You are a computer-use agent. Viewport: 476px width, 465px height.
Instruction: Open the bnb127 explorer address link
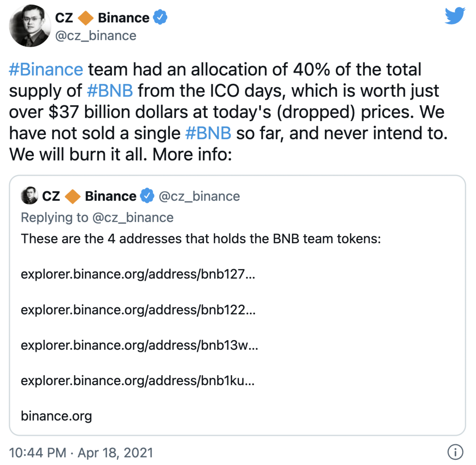(138, 274)
